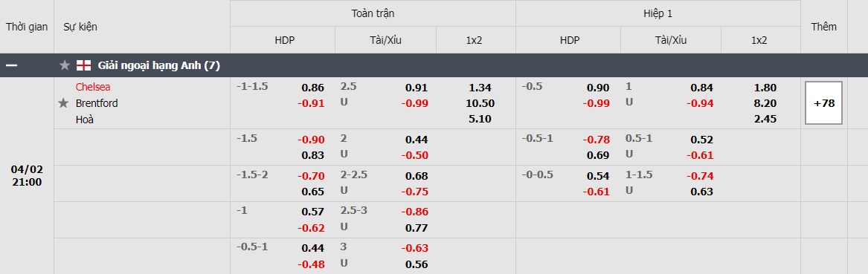
Task: Click the Thêm column header
Action: coord(823,27)
